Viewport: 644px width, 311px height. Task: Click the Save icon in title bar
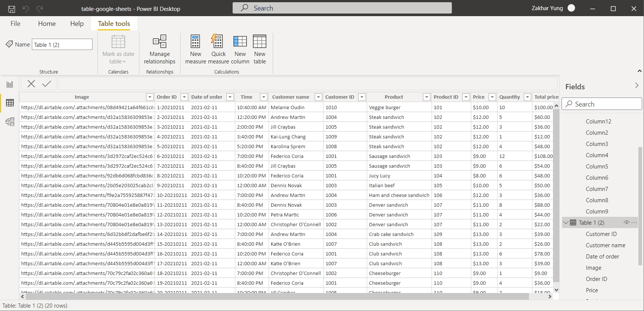pyautogui.click(x=12, y=9)
